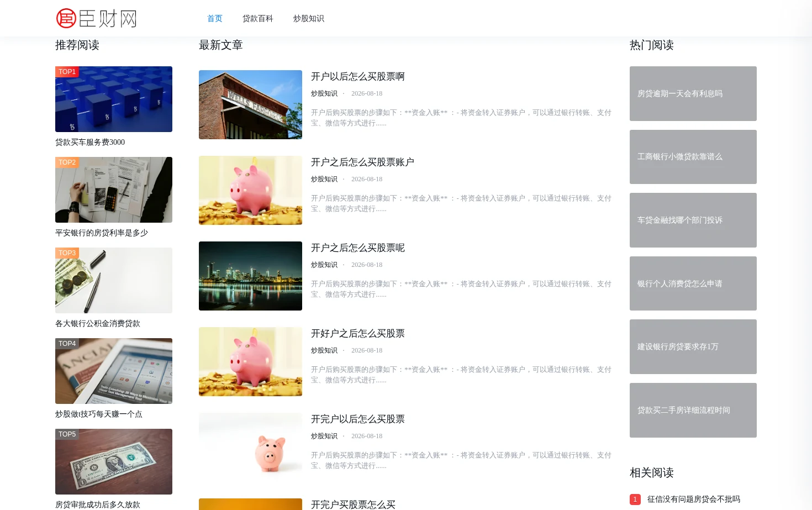Open article title 开好户之后怎么买股票

[358, 334]
